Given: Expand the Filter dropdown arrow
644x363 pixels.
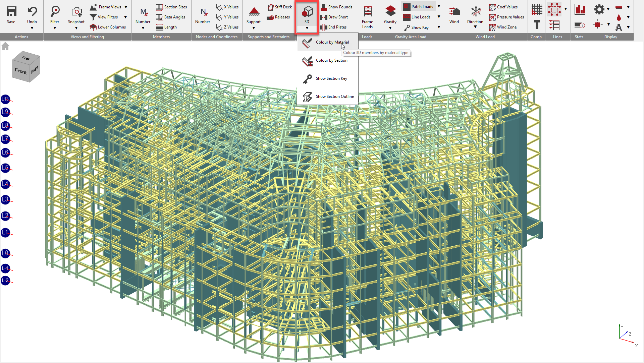Looking at the screenshot, I should click(x=55, y=28).
